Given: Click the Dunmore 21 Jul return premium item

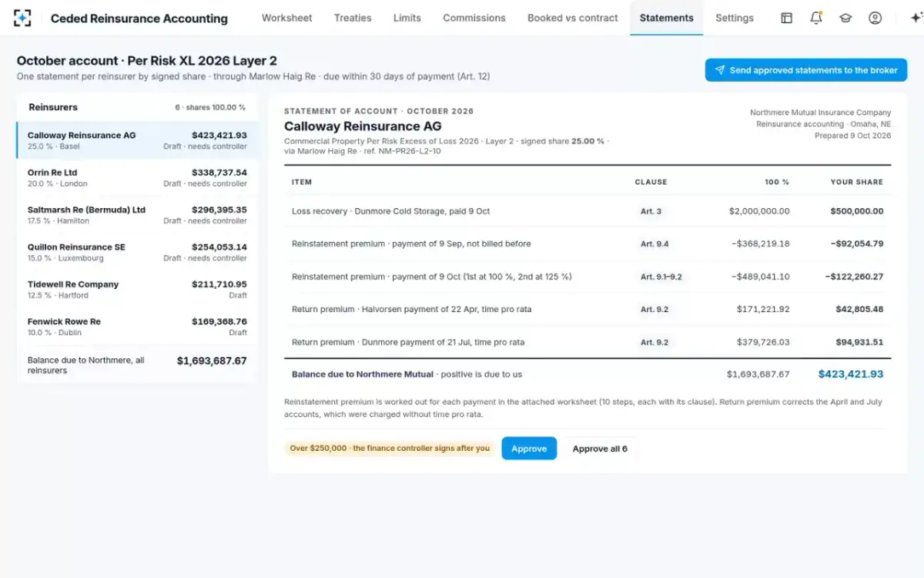Looking at the screenshot, I should click(x=408, y=342).
